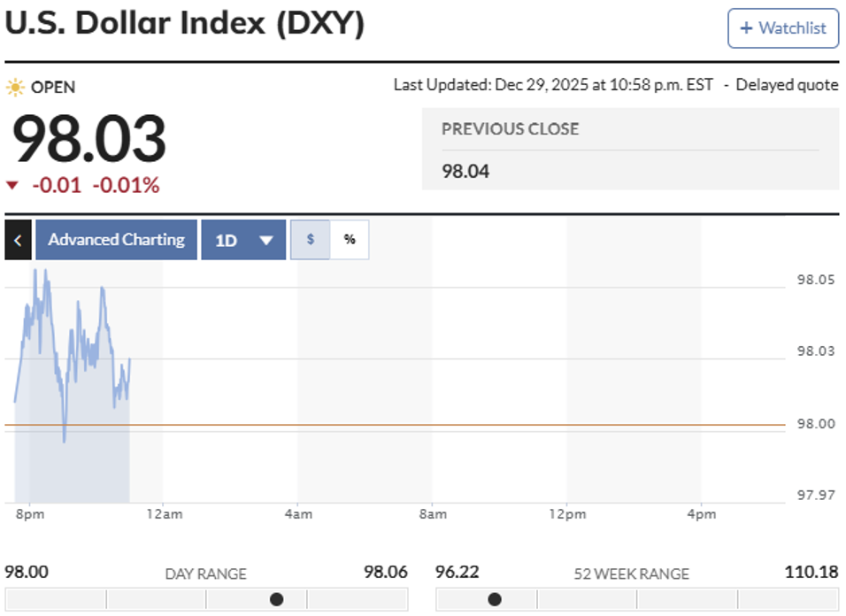Open Advanced Charting
The height and width of the screenshot is (616, 846).
116,240
